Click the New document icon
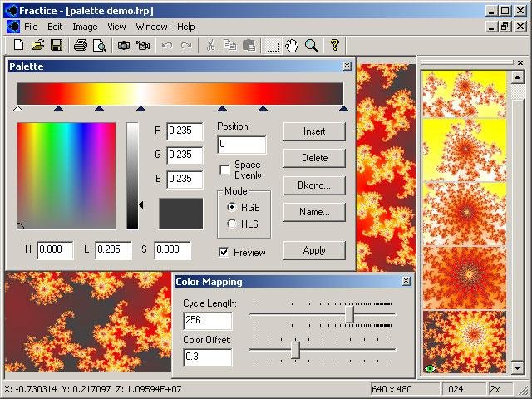532x399 pixels. pyautogui.click(x=19, y=45)
